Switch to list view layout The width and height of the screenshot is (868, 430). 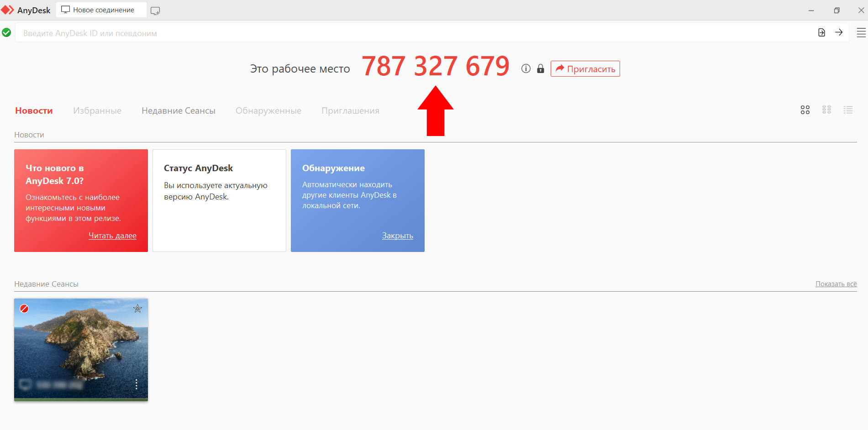[848, 110]
